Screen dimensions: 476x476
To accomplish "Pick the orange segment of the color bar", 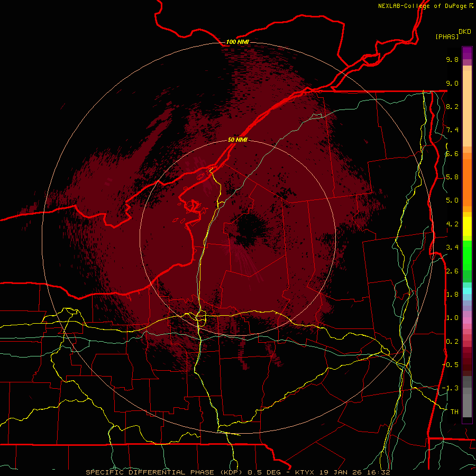I will [467, 183].
